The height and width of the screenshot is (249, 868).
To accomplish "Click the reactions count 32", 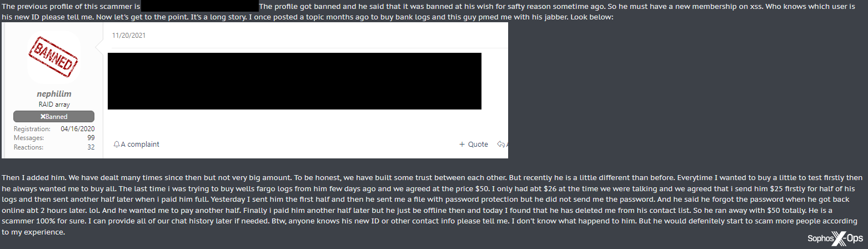I will 91,147.
